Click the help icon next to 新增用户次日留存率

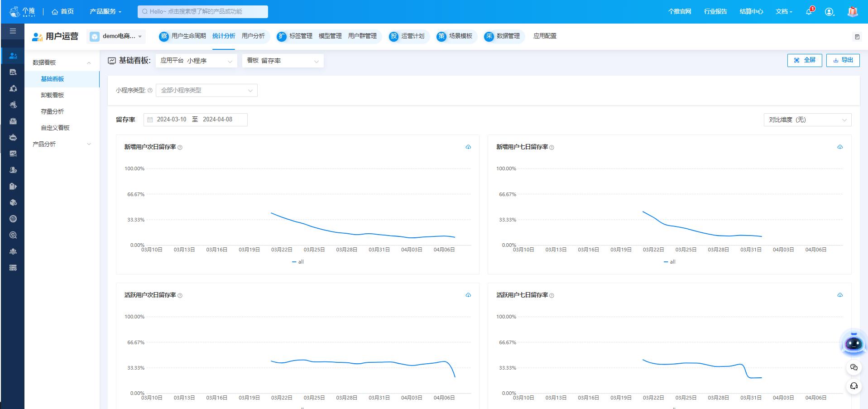(x=180, y=147)
